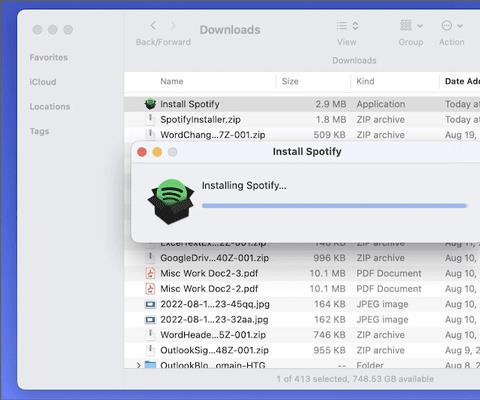This screenshot has width=480, height=400.
Task: Click Locations section in sidebar
Action: click(50, 107)
